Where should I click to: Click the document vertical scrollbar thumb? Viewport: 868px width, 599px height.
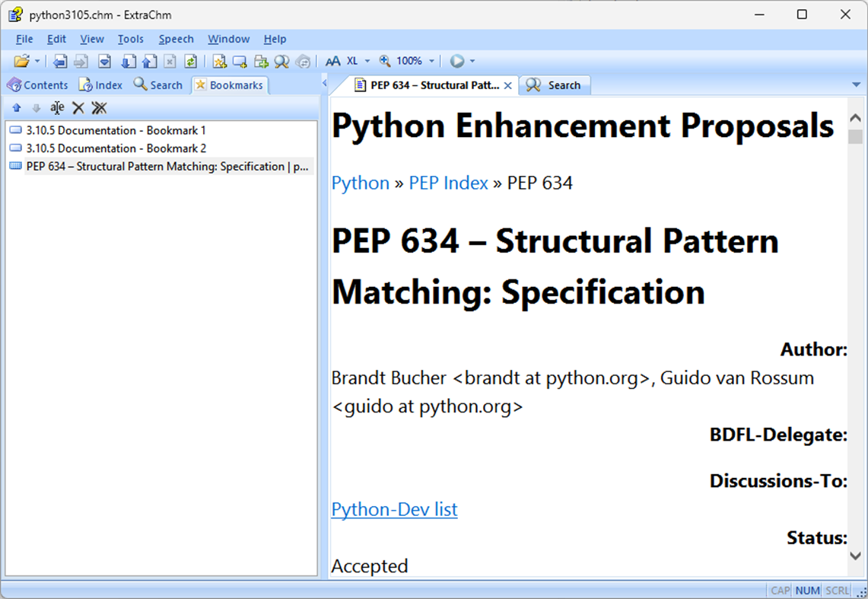(855, 136)
